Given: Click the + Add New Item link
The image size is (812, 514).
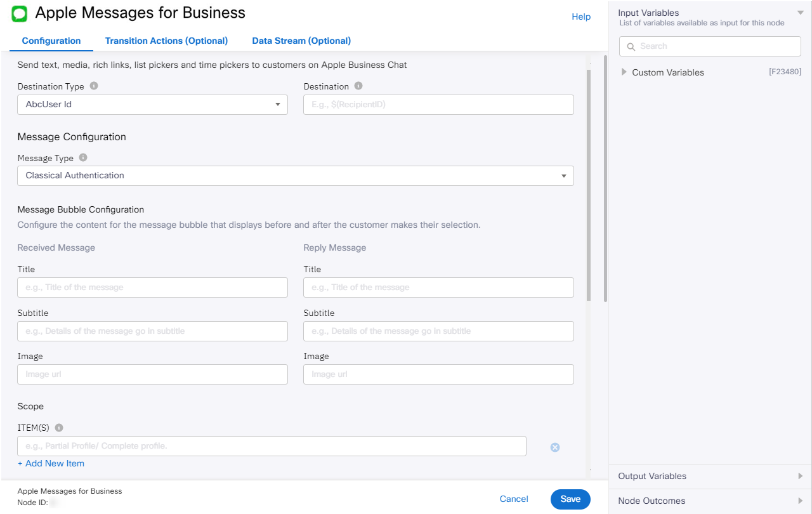Looking at the screenshot, I should (51, 463).
